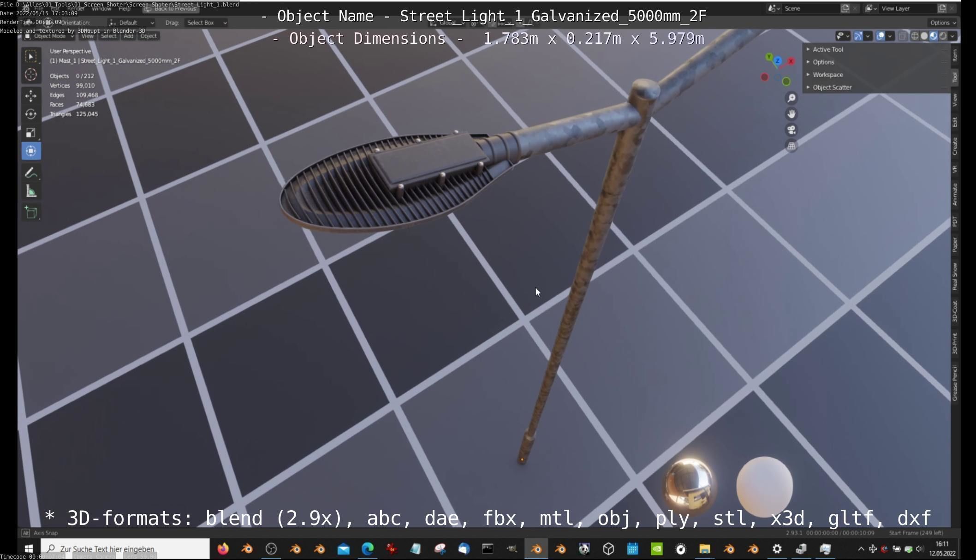976x560 pixels.
Task: Open the View sidebar tab
Action: pyautogui.click(x=955, y=100)
